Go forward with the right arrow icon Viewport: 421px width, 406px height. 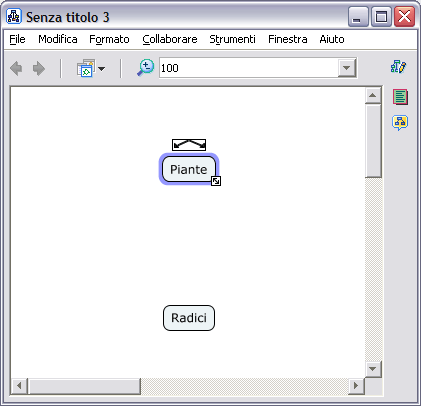(39, 68)
